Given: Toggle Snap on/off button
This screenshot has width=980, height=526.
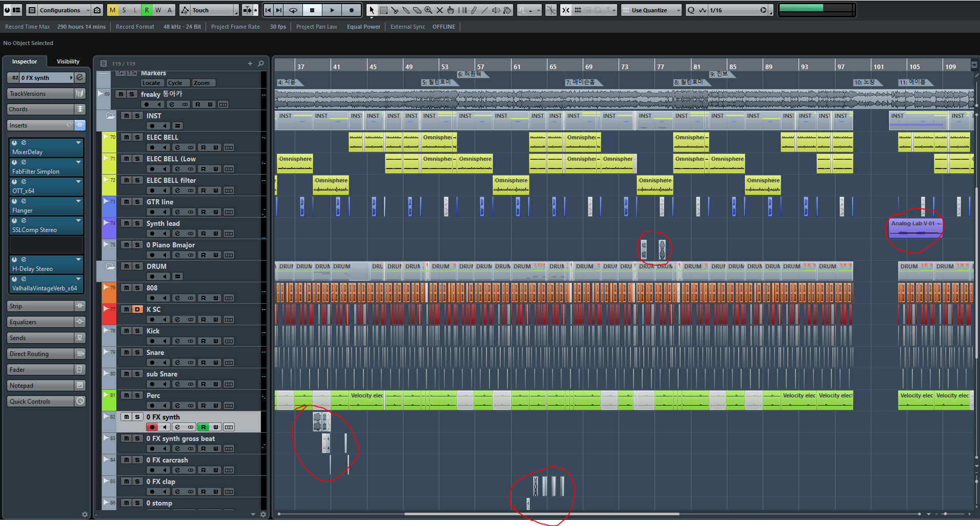Looking at the screenshot, I should (565, 10).
